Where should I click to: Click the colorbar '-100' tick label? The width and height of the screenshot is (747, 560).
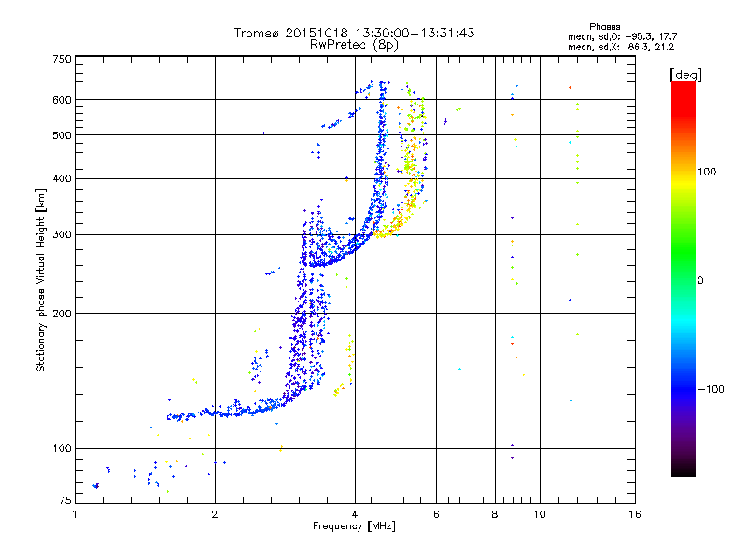pyautogui.click(x=711, y=389)
